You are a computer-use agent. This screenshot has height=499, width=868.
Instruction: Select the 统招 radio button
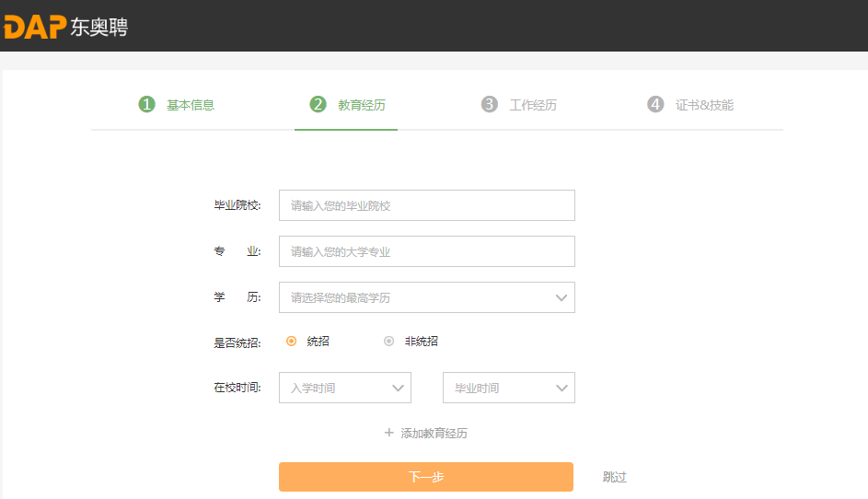[x=292, y=341]
